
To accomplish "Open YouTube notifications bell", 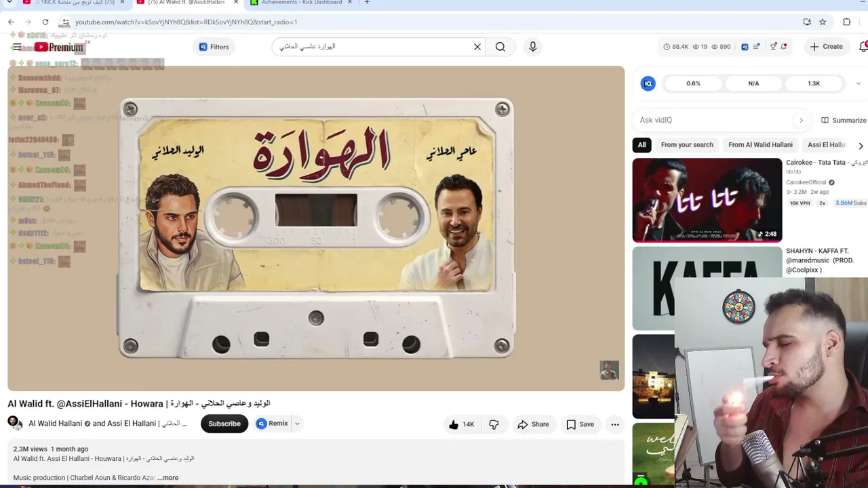I will [x=863, y=47].
